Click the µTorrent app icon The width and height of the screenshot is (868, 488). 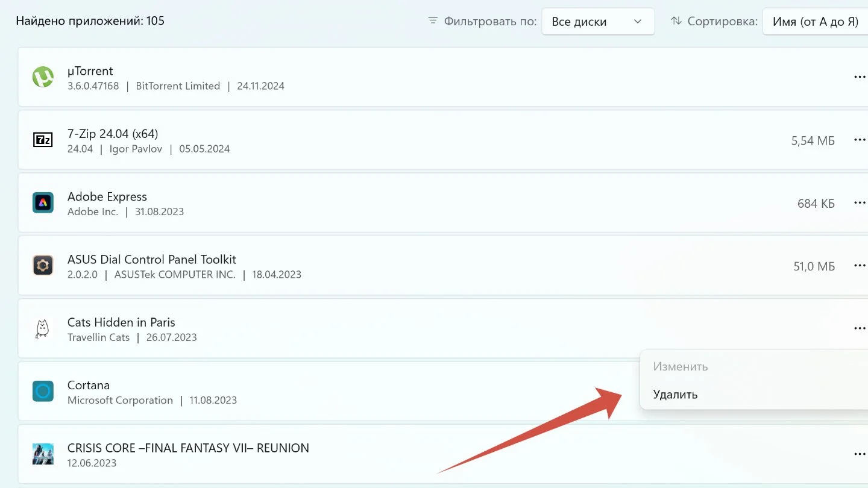point(43,77)
